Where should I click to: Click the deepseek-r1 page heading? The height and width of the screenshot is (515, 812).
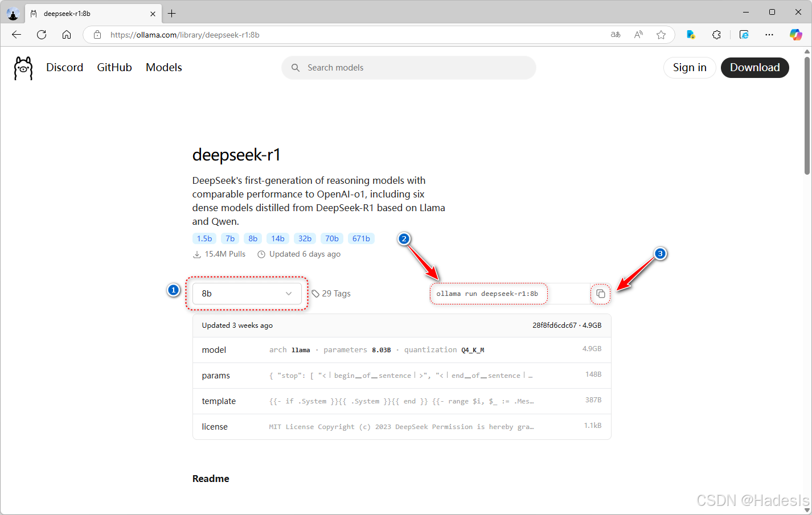coord(236,155)
